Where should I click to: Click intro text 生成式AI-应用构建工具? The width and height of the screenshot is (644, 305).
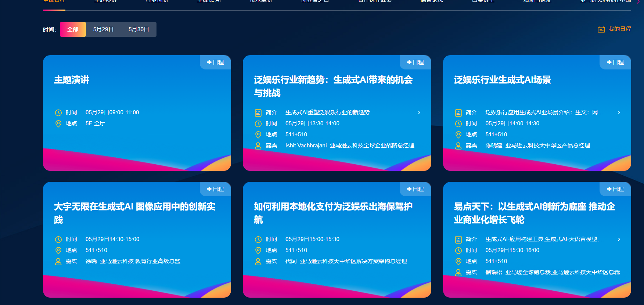544,239
